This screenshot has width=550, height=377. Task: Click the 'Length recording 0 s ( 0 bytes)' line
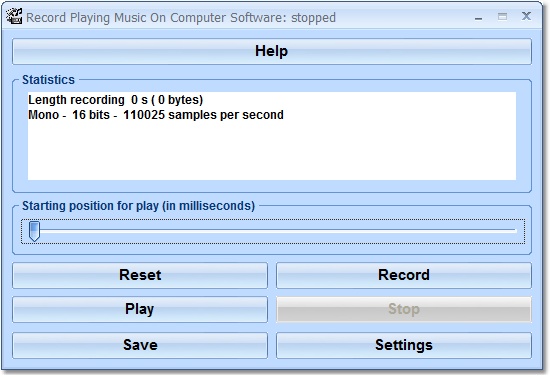click(x=115, y=100)
